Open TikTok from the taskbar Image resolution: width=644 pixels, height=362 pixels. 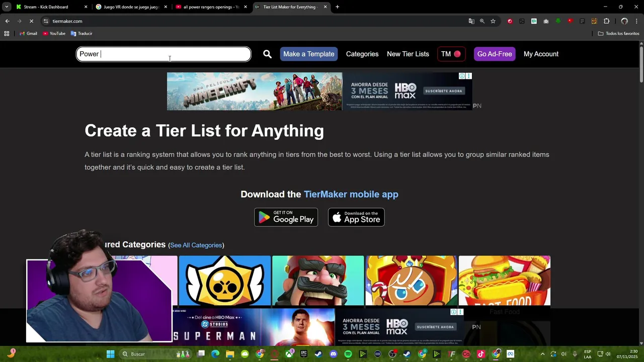pyautogui.click(x=481, y=354)
